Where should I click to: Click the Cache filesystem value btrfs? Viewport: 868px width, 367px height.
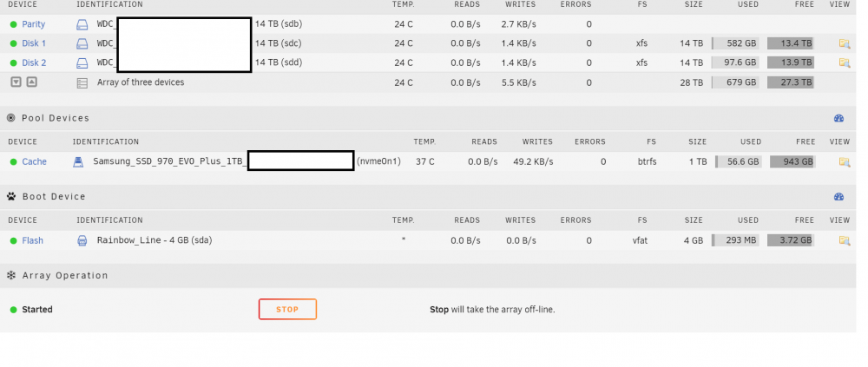pos(648,161)
